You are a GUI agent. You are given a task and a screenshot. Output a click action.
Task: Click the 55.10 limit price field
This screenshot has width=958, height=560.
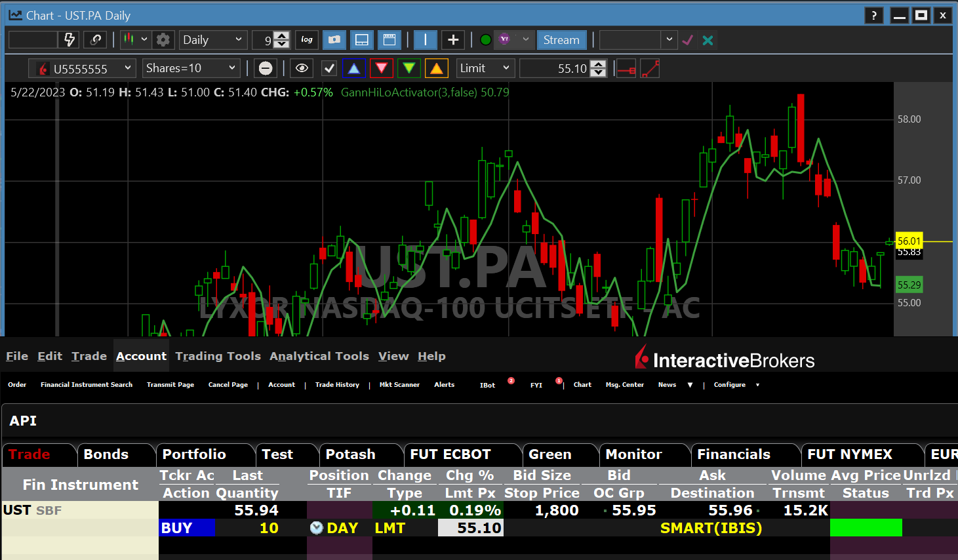[471, 528]
